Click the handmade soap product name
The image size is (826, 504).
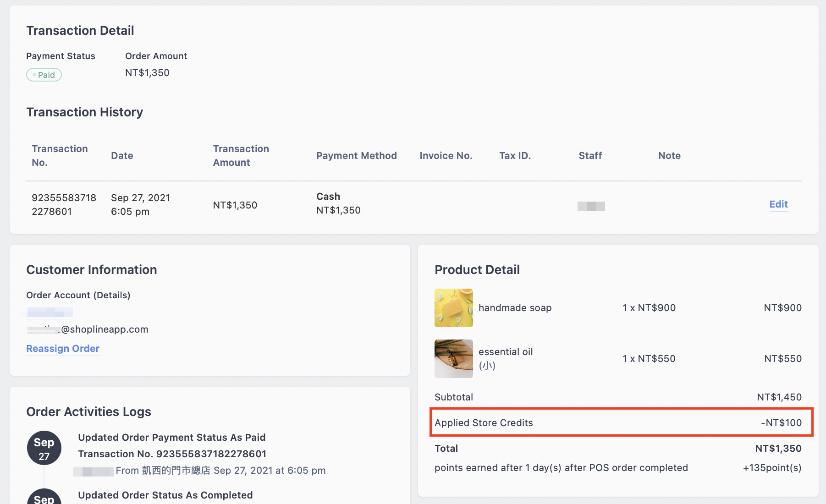coord(515,308)
